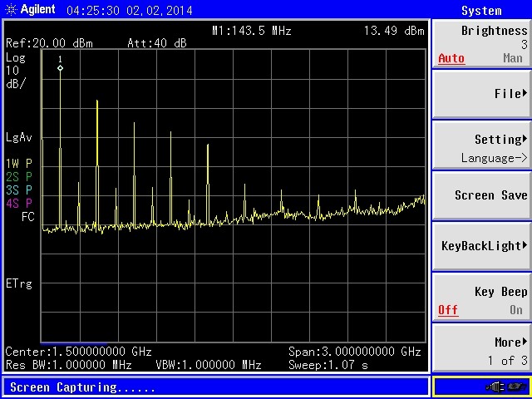Click the System menu title
This screenshot has height=399, width=532.
point(481,11)
